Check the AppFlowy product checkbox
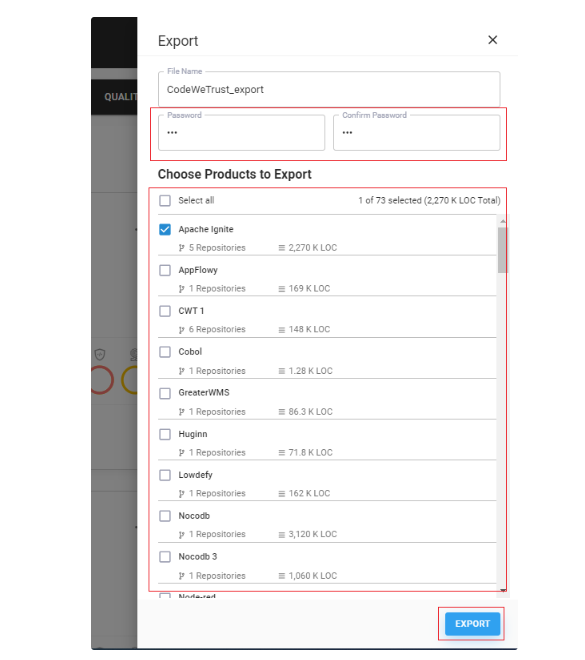The image size is (585, 660). pyautogui.click(x=165, y=270)
